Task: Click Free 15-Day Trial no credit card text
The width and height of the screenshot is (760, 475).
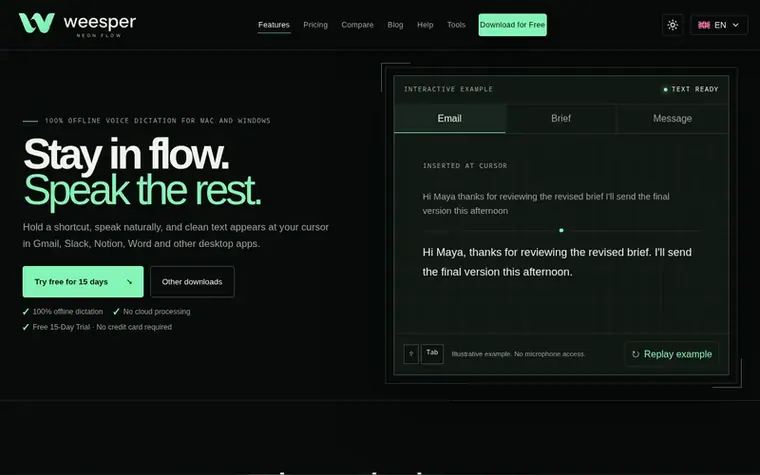Action: (x=97, y=327)
